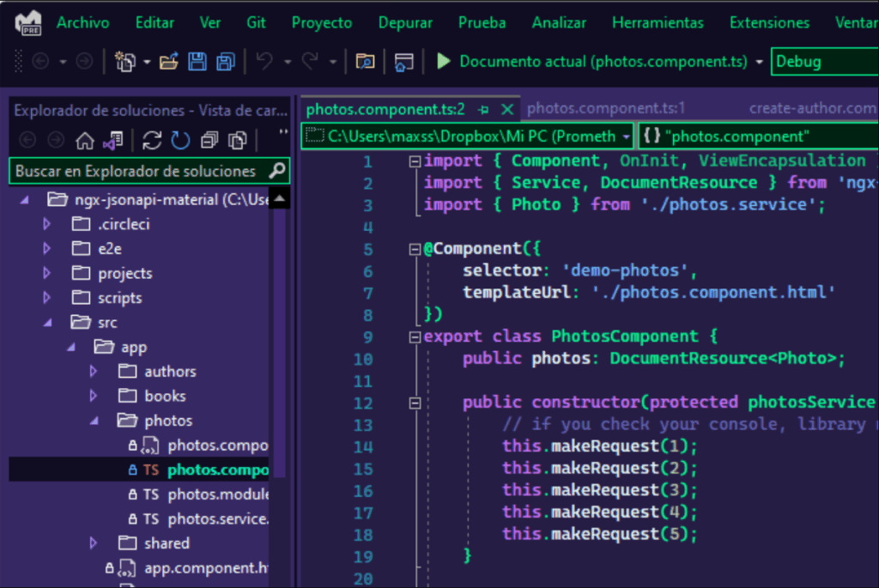
Task: Click the search magnifier in Solution Explorer
Action: pos(277,171)
